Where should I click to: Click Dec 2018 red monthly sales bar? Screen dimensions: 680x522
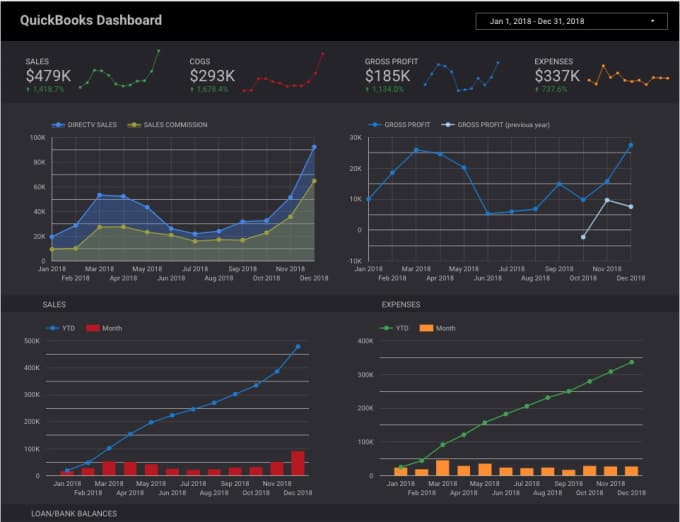tap(298, 463)
